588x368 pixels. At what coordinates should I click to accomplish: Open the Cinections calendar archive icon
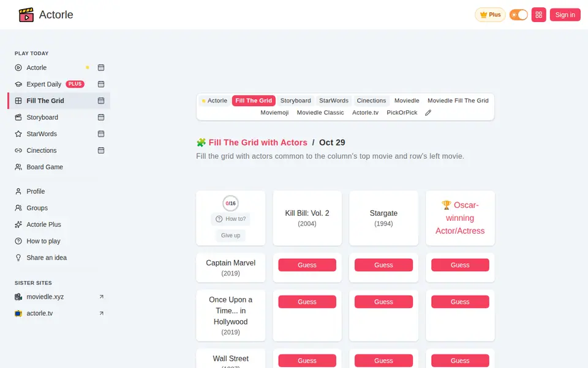tap(101, 150)
